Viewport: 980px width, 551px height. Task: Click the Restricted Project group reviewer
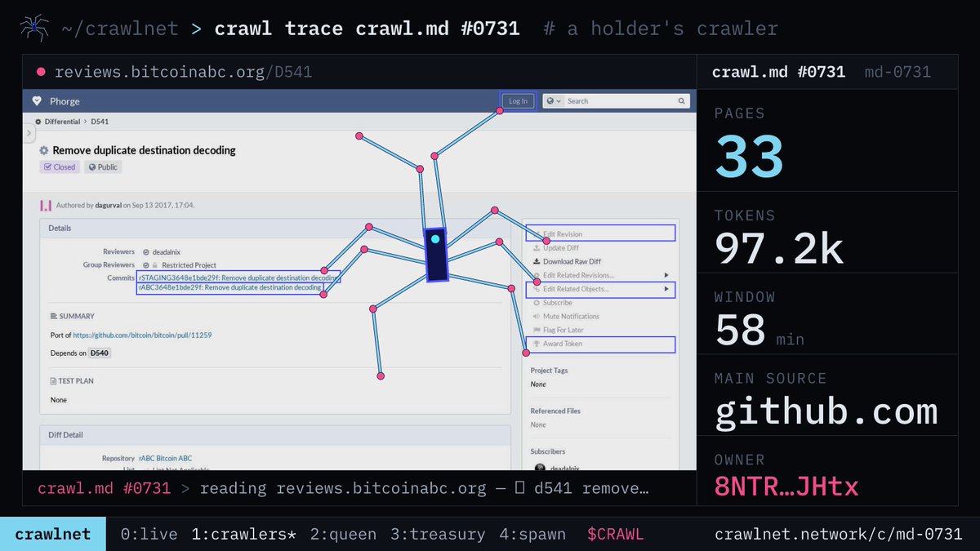pyautogui.click(x=189, y=265)
